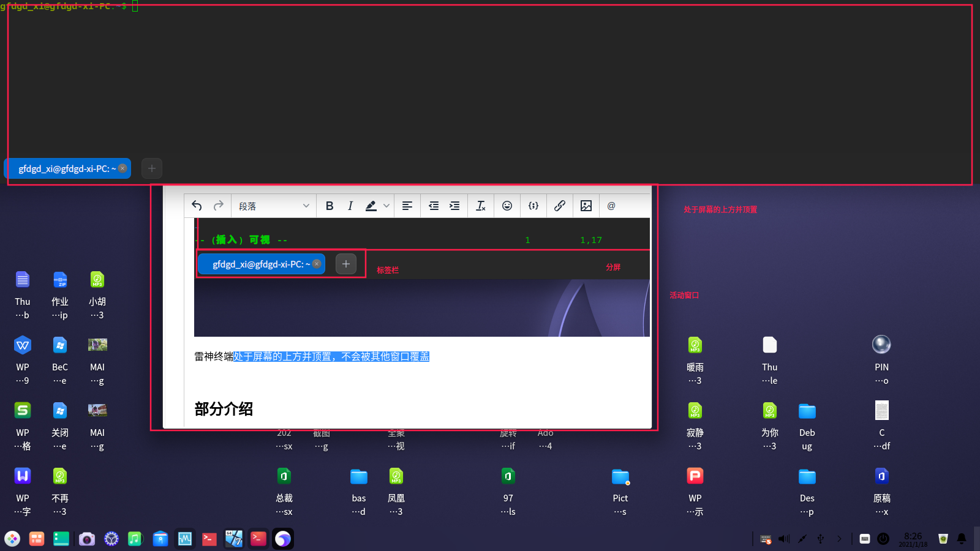The image size is (980, 551).
Task: Click the 部分介绍 heading in the editor
Action: point(224,409)
